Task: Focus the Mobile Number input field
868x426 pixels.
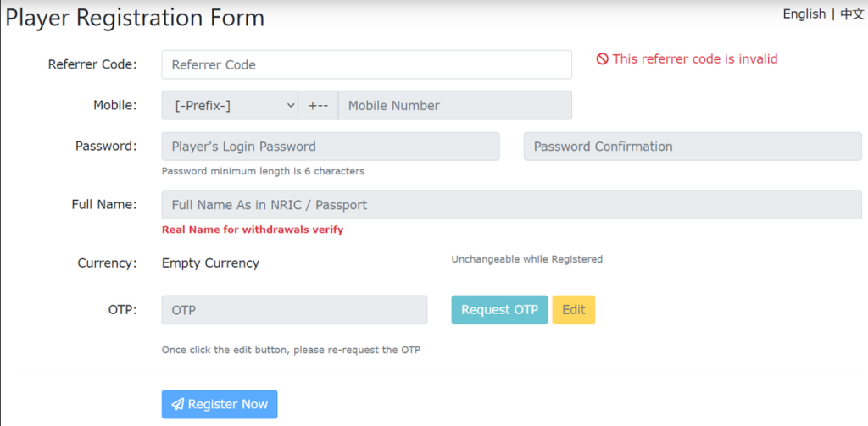Action: (x=455, y=105)
